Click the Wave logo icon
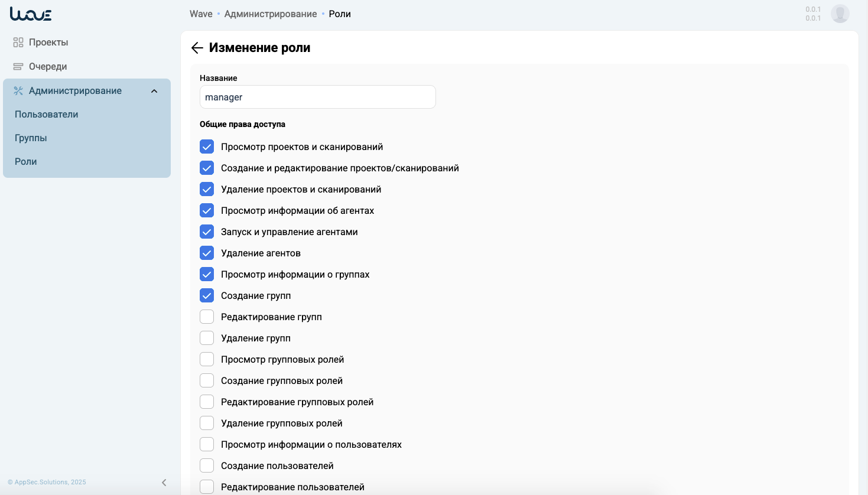 [31, 14]
